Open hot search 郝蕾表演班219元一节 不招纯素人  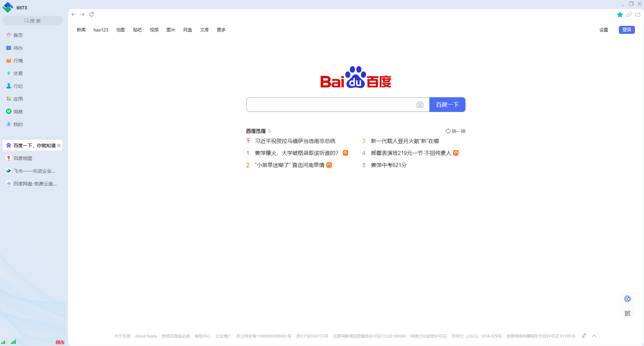pos(411,153)
